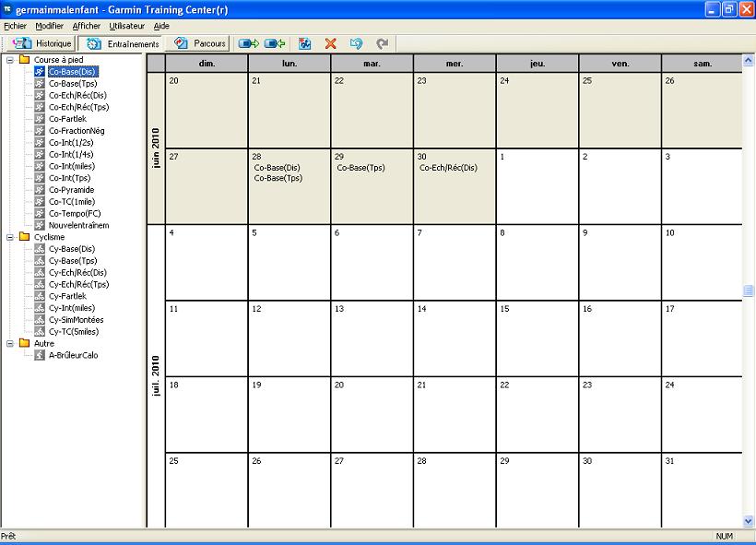The height and width of the screenshot is (545, 756).
Task: Select Cy-Ech/Réc(Tps) workout in tree
Action: pyautogui.click(x=78, y=284)
